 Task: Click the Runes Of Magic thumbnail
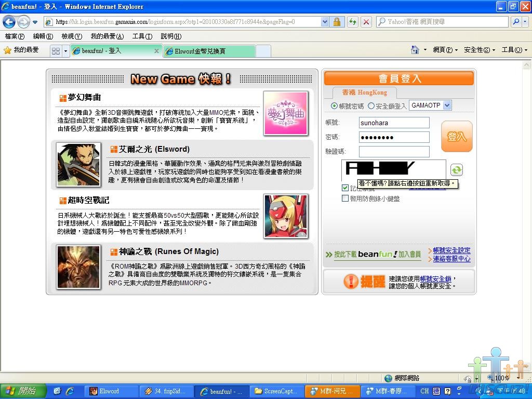[x=79, y=268]
